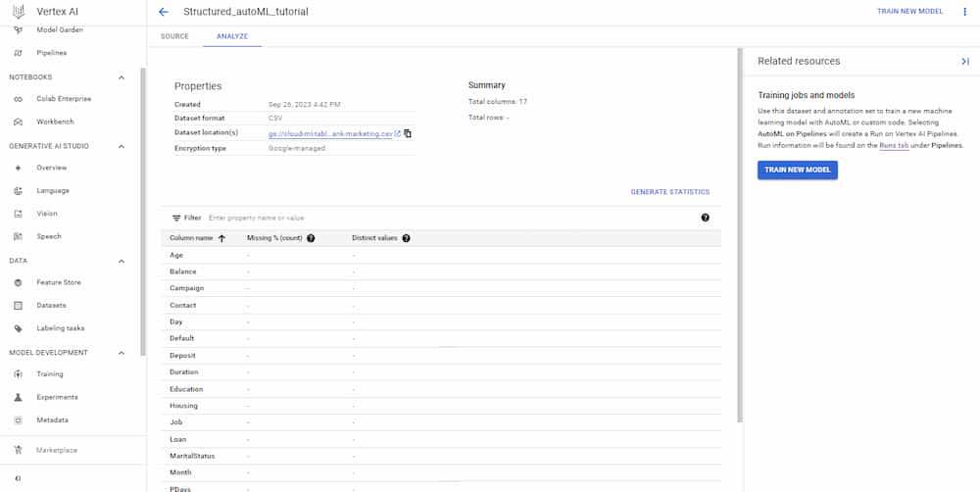
Task: Collapse the GENERATIVE AI STUDIO section
Action: point(122,146)
